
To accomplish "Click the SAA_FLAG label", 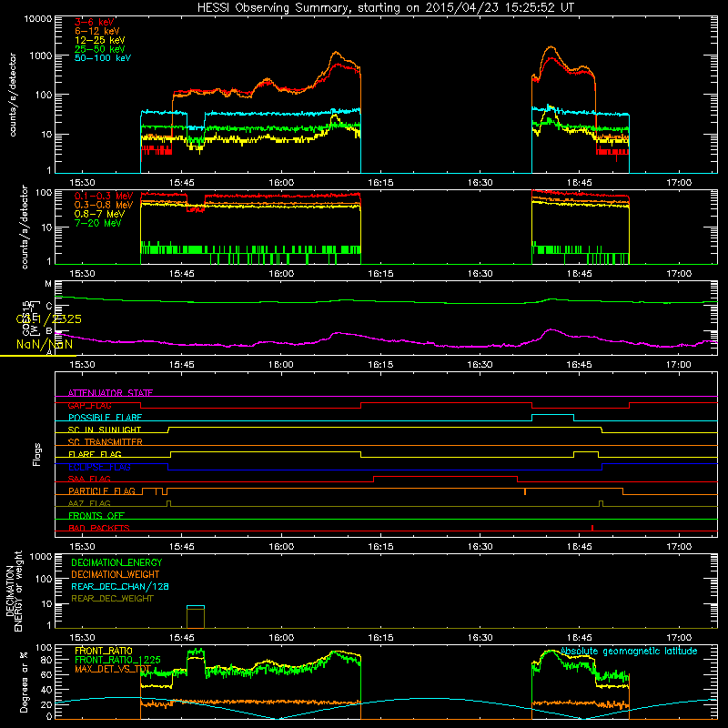I will 89,479.
